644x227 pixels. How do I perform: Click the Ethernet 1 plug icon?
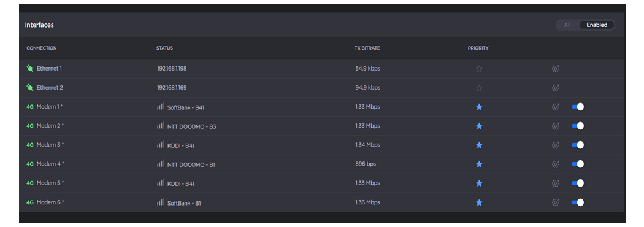coord(29,69)
